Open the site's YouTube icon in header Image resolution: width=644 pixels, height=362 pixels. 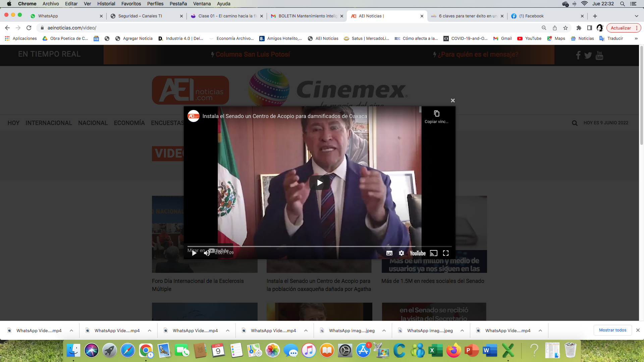pyautogui.click(x=599, y=55)
